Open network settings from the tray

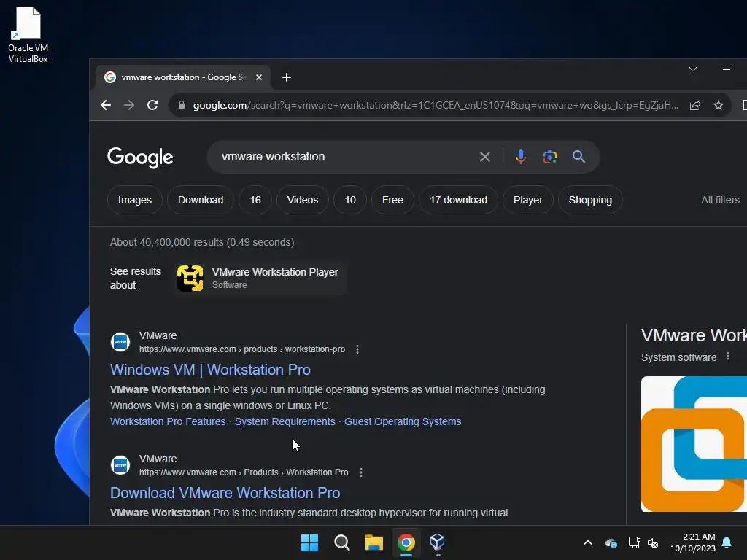[634, 542]
